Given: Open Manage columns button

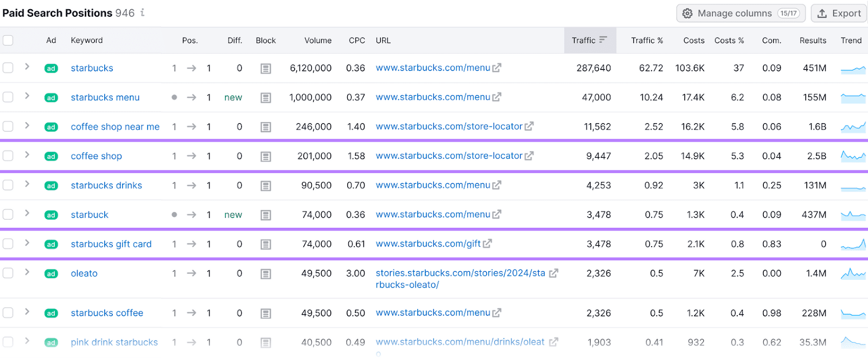Looking at the screenshot, I should click(741, 13).
